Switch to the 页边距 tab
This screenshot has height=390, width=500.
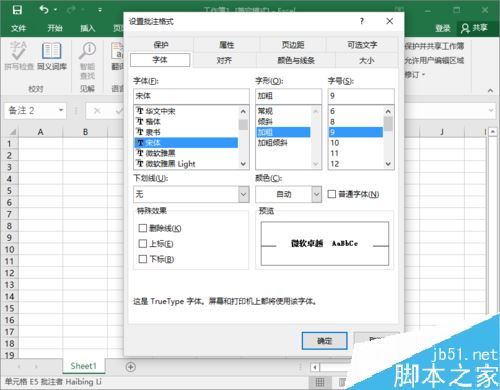click(x=293, y=45)
